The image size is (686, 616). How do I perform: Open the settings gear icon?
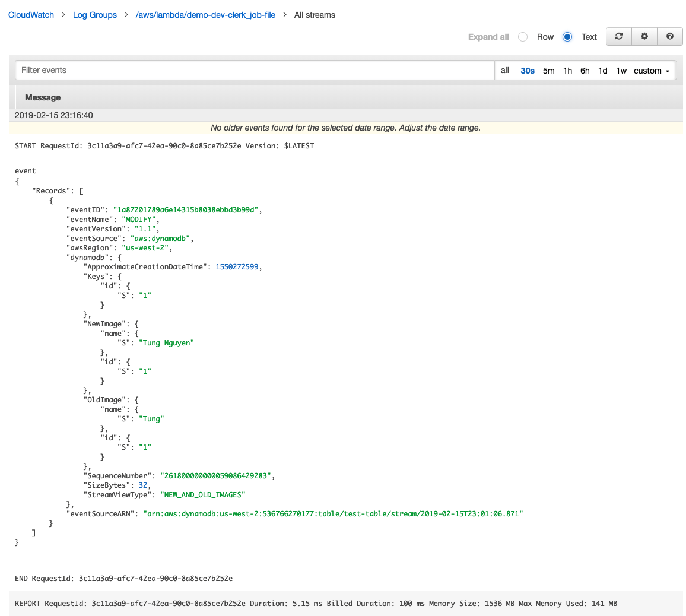[644, 37]
